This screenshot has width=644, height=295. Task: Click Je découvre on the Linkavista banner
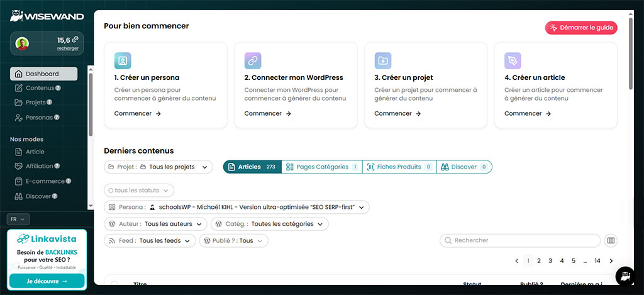pos(47,281)
